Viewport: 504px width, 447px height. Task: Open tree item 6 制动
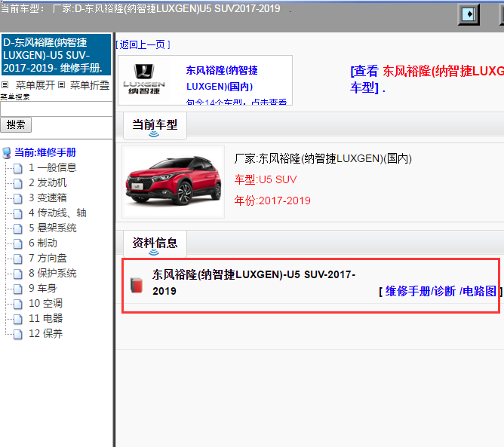pos(43,243)
